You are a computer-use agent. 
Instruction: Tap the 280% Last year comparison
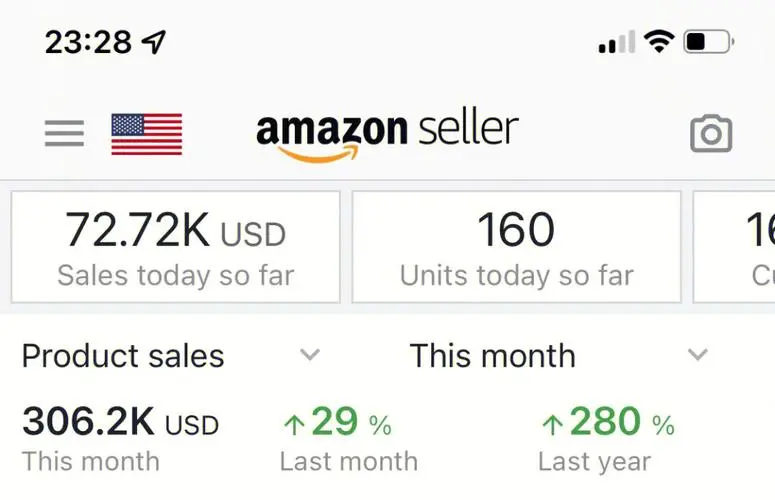(607, 424)
